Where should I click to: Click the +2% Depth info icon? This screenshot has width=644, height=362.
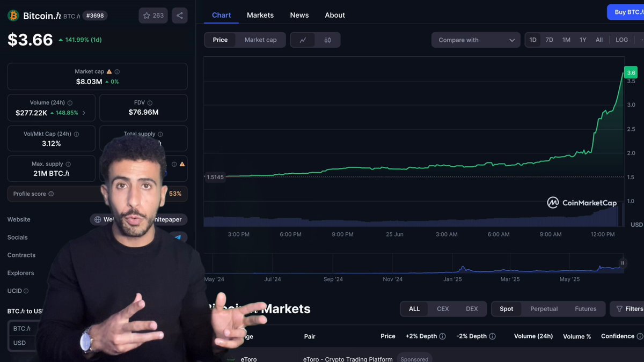point(443,337)
